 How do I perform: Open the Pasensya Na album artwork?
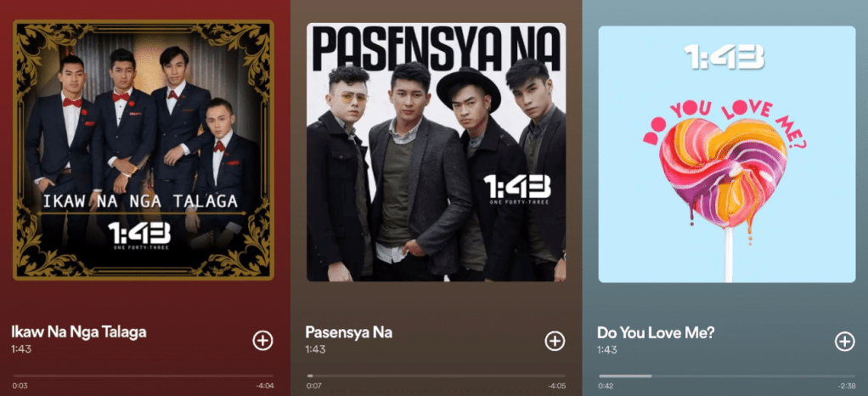[437, 152]
